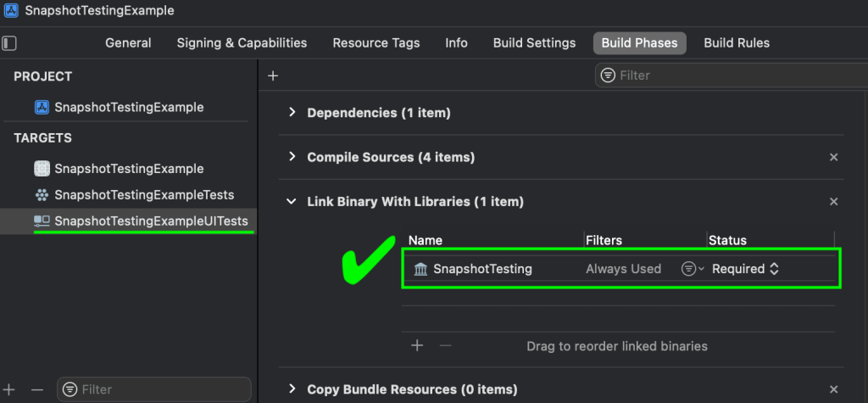This screenshot has width=868, height=403.
Task: Collapse Link Binary With Libraries section
Action: tap(292, 202)
